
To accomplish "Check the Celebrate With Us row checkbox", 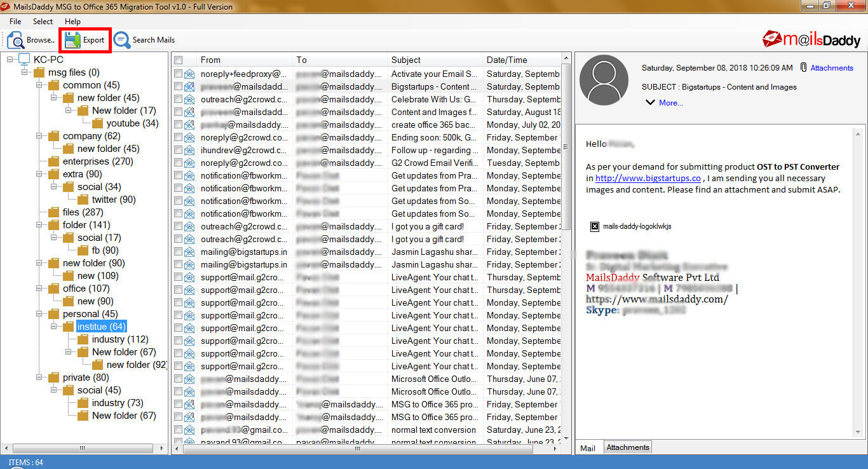I will [x=179, y=99].
